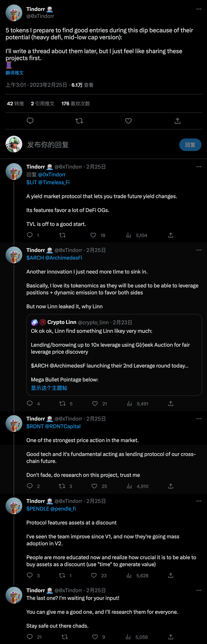Share the $ARCH ArchimedesFi tweet
Image resolution: width=207 pixels, height=644 pixels.
171,404
